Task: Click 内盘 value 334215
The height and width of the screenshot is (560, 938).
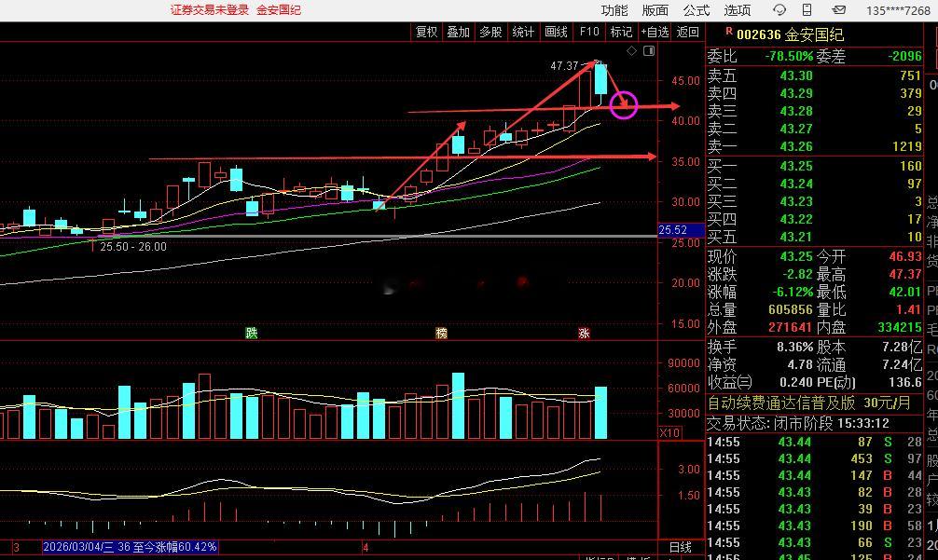Action: 900,327
